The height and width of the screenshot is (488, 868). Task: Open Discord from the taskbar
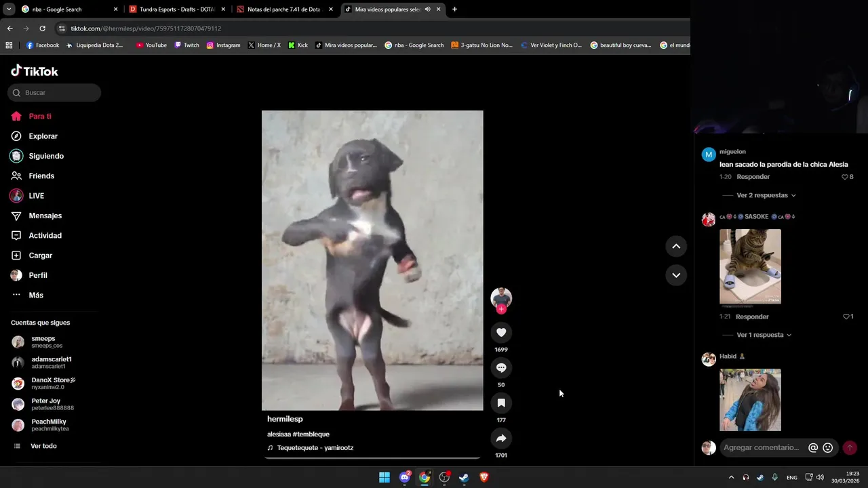pyautogui.click(x=405, y=477)
